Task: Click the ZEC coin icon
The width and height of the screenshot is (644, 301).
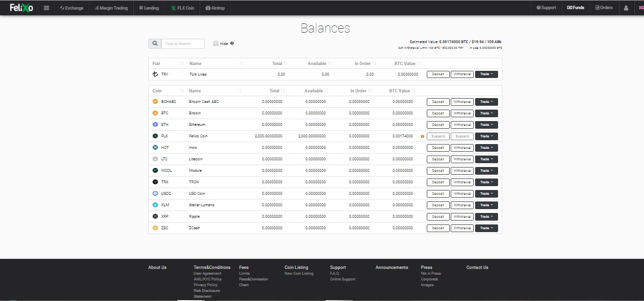Action: (155, 228)
